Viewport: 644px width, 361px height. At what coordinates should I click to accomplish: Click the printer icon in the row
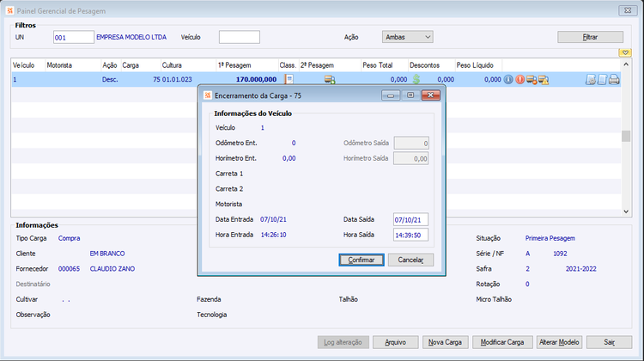click(x=614, y=79)
